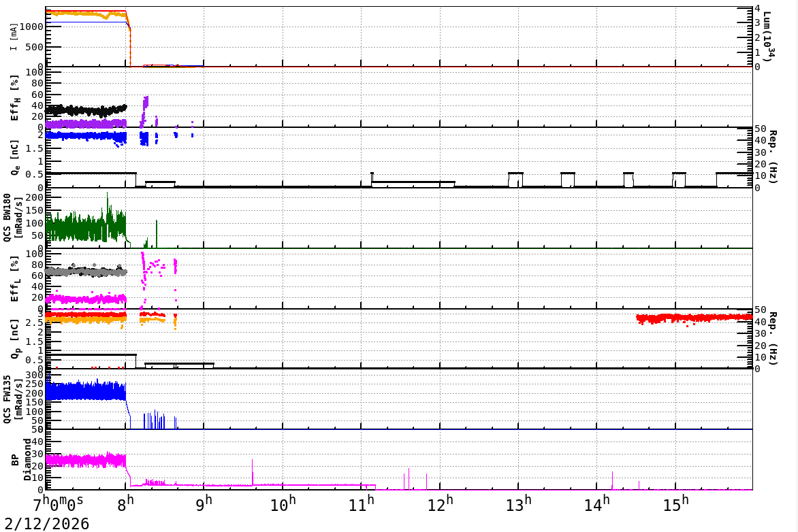This screenshot has width=798, height=532.
Task: Click Rep. (Hz) title beside Q_e panel
Action: (x=773, y=157)
